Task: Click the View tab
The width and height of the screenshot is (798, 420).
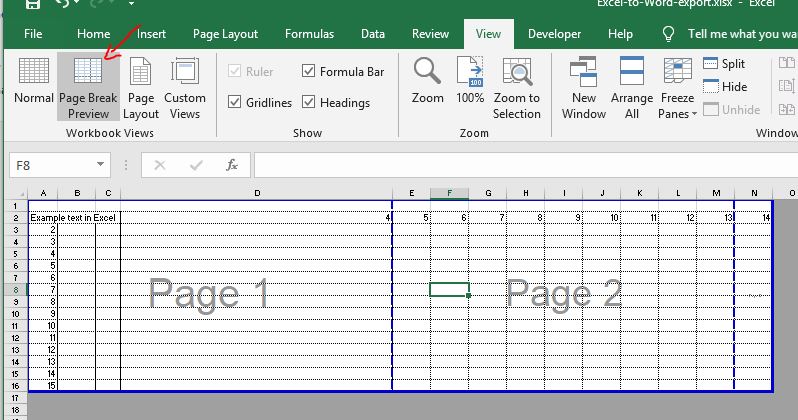Action: [488, 34]
